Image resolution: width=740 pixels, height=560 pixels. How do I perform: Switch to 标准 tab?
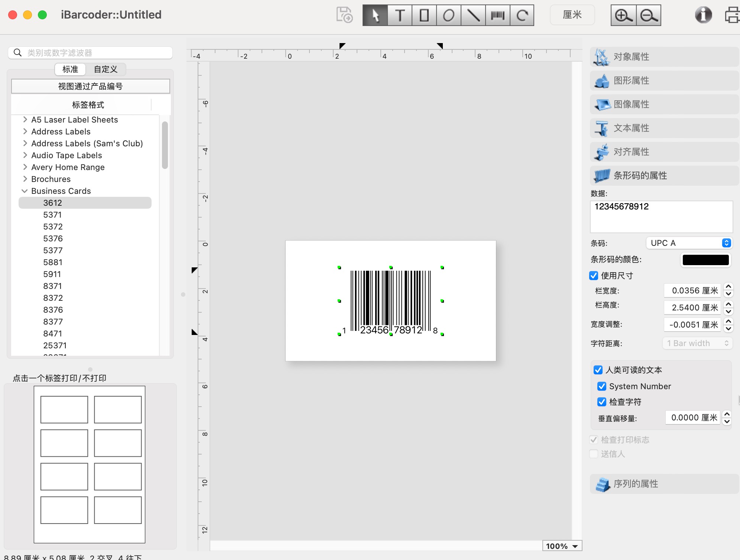pyautogui.click(x=70, y=69)
